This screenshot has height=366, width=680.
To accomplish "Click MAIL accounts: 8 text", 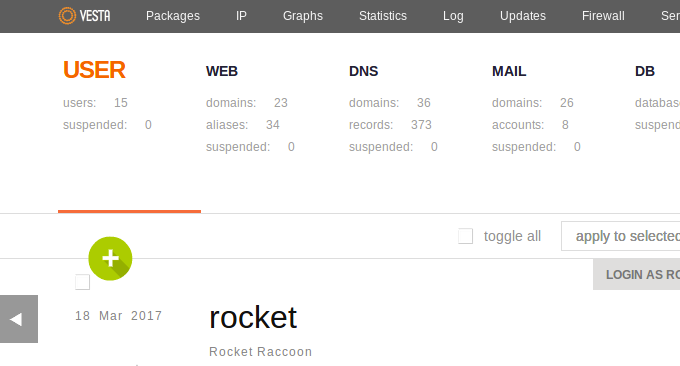I will pos(530,125).
